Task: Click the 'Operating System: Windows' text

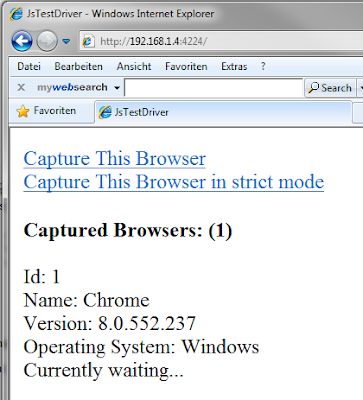Action: 141,347
